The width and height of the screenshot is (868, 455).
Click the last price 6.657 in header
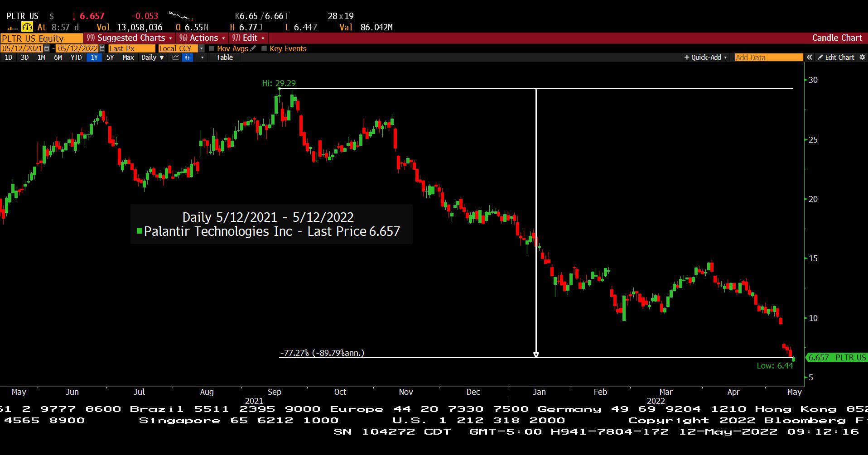pyautogui.click(x=92, y=16)
